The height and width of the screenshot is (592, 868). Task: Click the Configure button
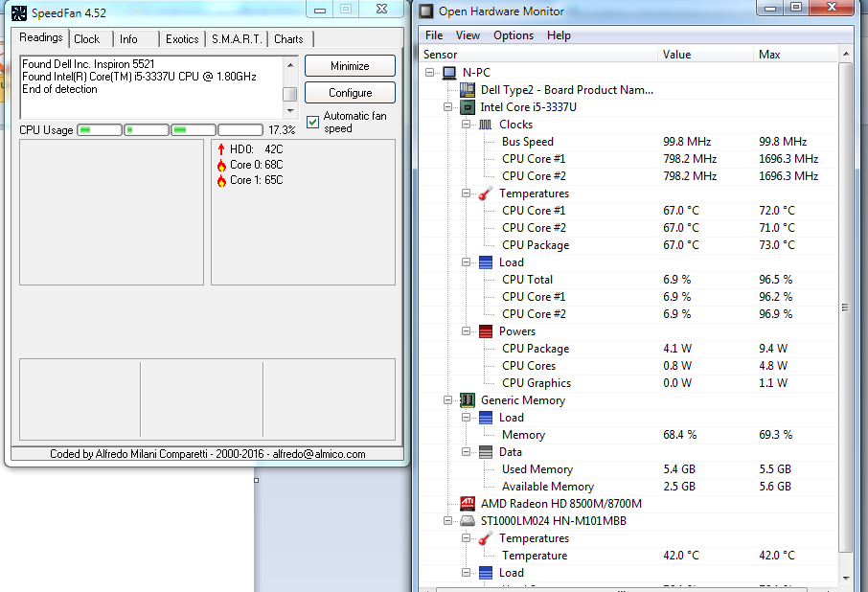(x=350, y=93)
